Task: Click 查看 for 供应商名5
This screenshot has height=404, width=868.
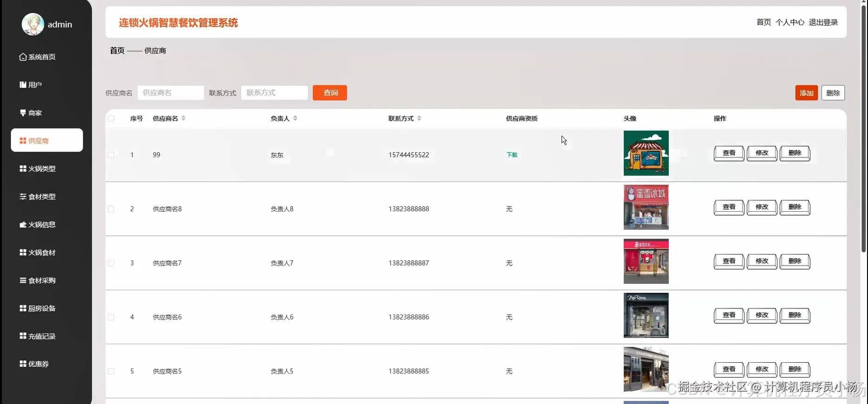Action: (x=729, y=369)
